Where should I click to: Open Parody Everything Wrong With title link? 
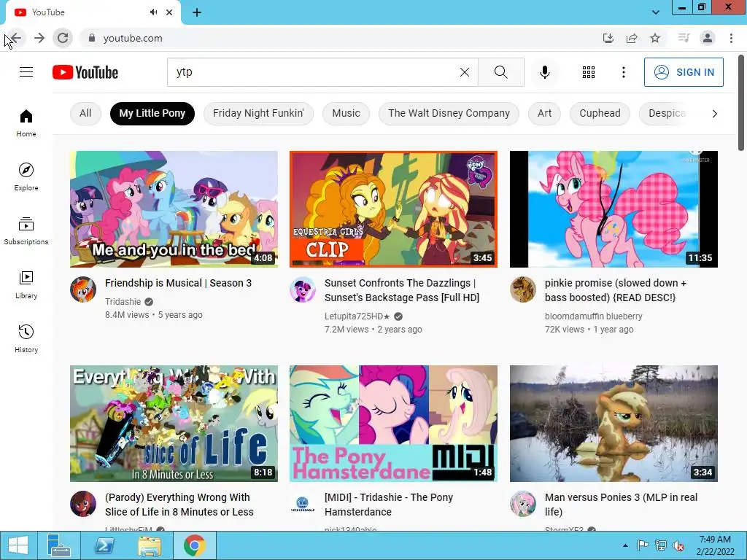[x=179, y=505]
